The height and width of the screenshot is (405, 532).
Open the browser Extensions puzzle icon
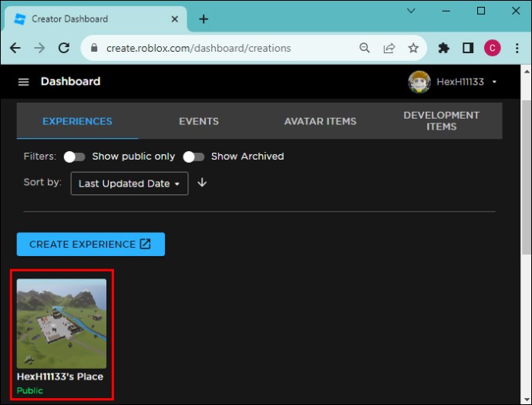point(443,48)
